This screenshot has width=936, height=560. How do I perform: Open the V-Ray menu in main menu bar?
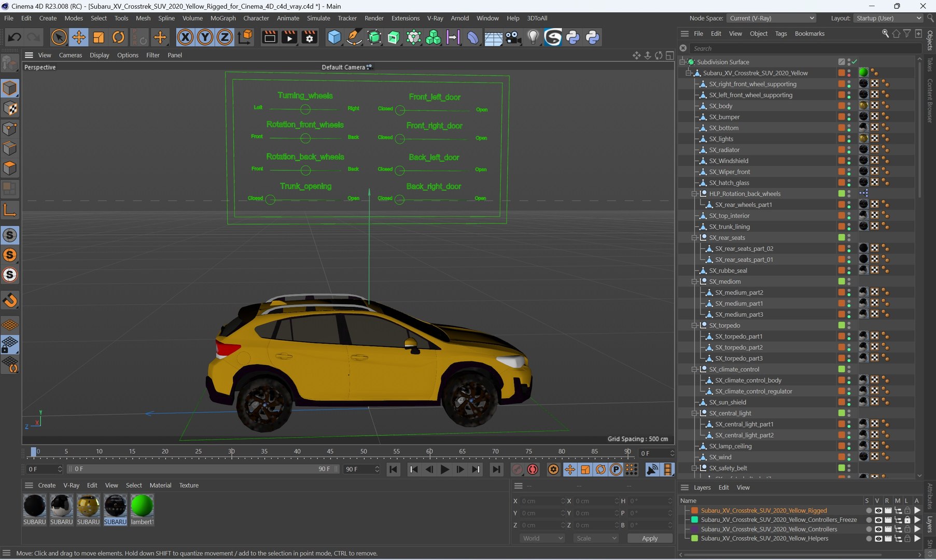435,18
